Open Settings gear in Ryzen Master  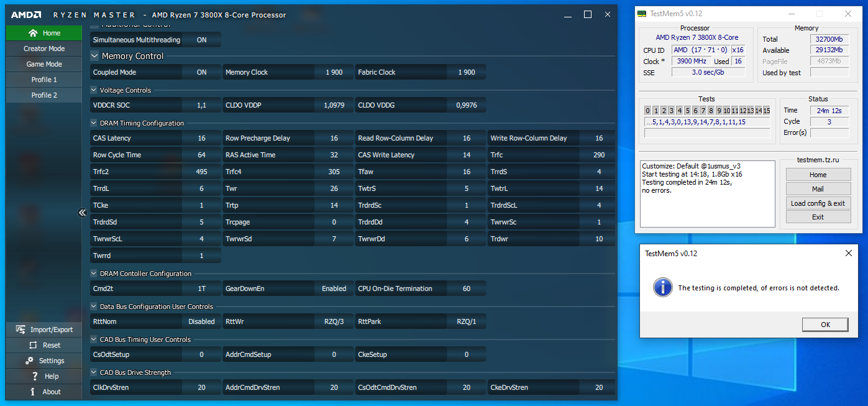tap(29, 361)
